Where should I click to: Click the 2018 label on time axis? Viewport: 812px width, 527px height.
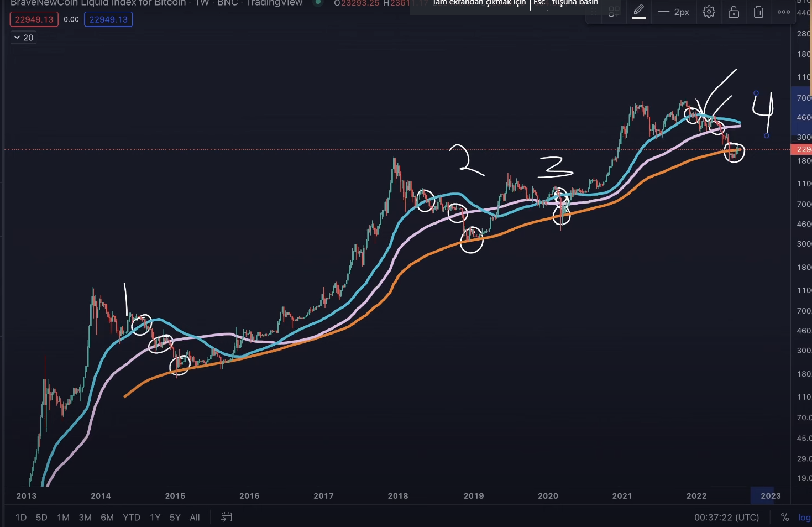click(398, 496)
